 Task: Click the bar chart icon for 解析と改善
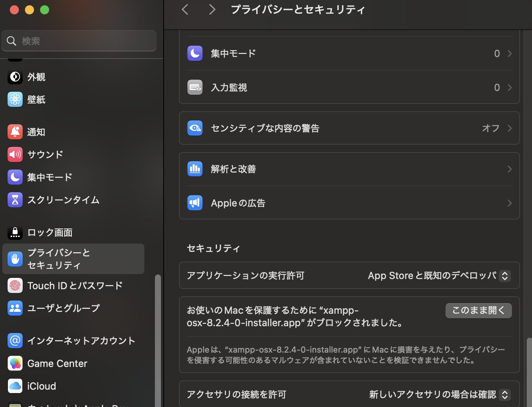coord(195,169)
